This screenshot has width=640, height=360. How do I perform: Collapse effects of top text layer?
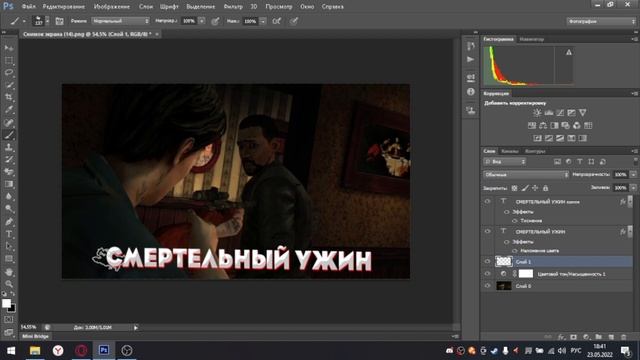point(631,201)
